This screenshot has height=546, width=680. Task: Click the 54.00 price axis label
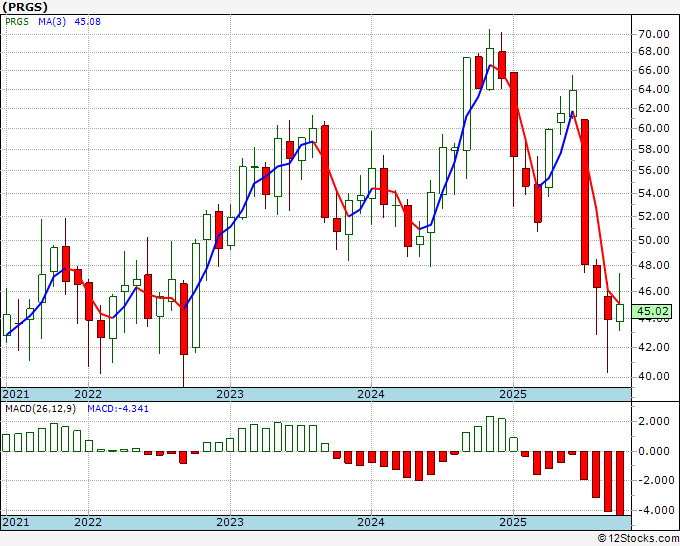(x=654, y=193)
